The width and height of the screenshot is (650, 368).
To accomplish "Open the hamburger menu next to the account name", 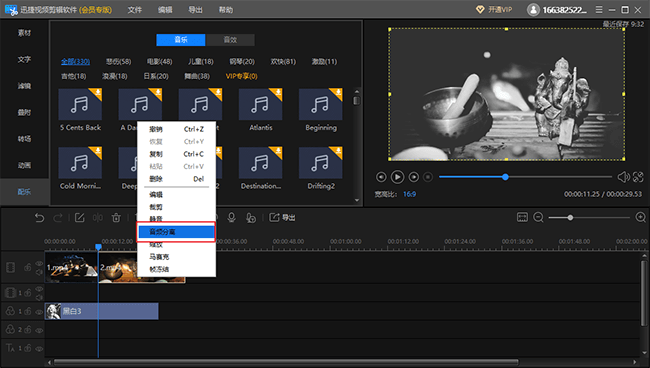I will [x=599, y=10].
